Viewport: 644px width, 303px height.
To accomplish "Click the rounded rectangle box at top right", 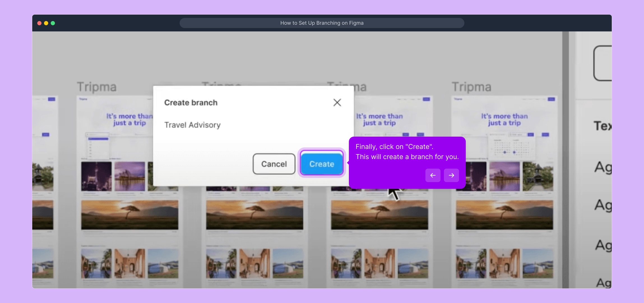I will click(x=603, y=63).
